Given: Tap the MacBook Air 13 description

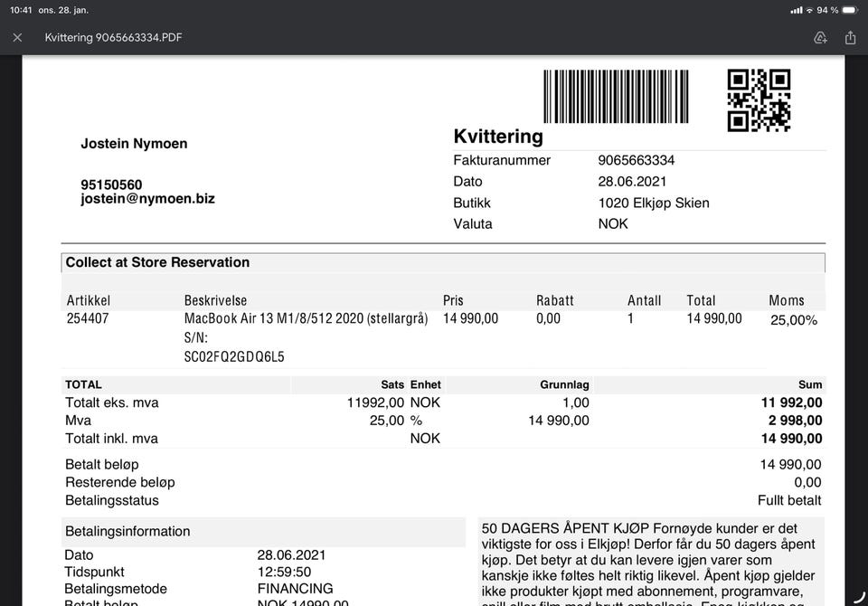Looking at the screenshot, I should (x=306, y=318).
